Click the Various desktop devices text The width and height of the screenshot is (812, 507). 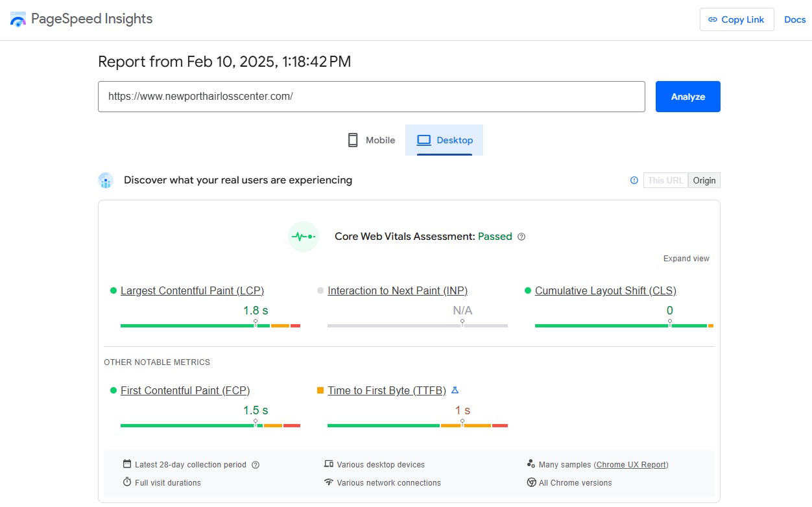pyautogui.click(x=381, y=465)
